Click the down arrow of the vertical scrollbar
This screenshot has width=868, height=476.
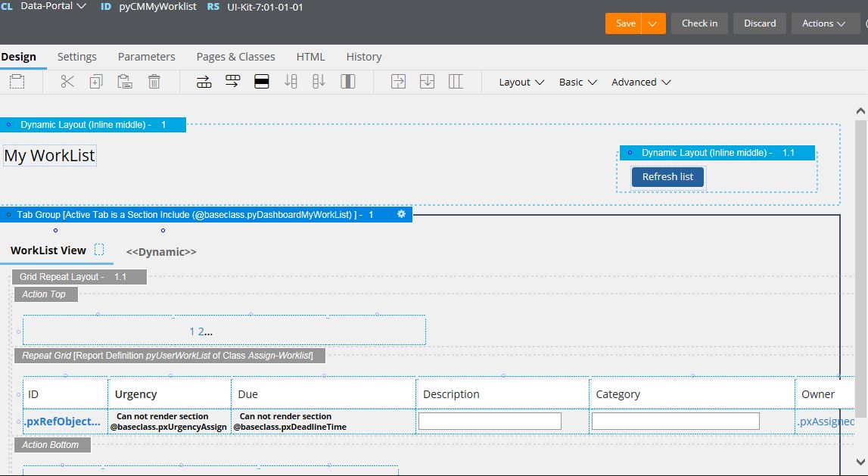tap(859, 462)
